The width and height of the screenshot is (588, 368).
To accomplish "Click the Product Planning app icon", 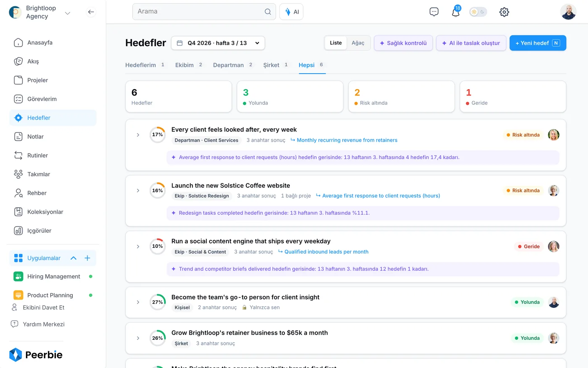I will pyautogui.click(x=18, y=295).
